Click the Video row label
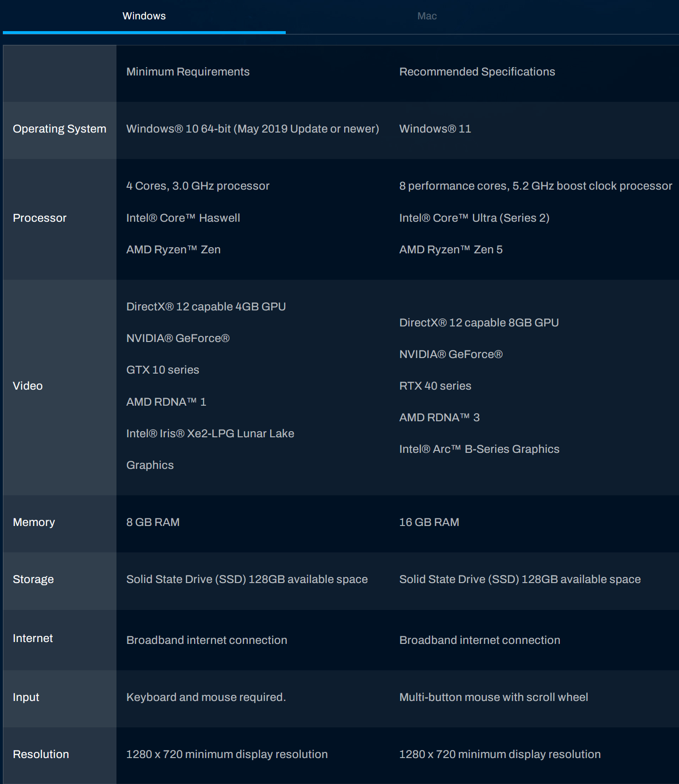Viewport: 679px width, 784px height. coord(28,386)
